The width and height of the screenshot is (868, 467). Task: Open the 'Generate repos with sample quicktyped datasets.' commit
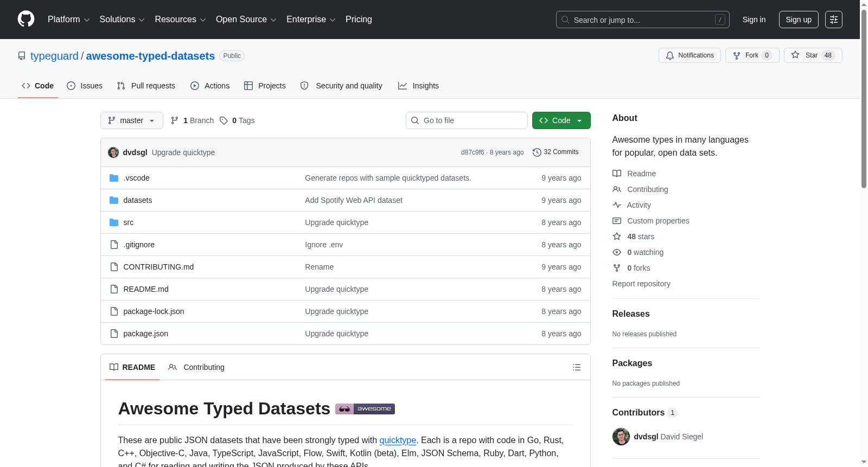click(x=388, y=178)
